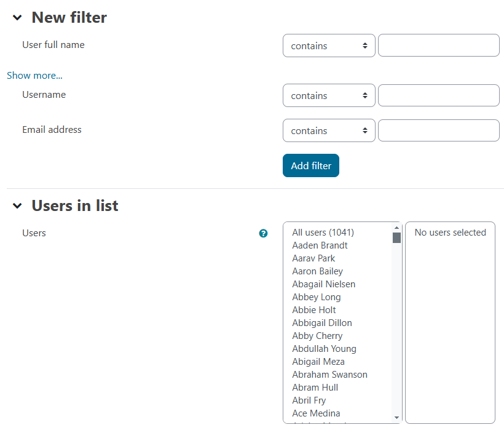This screenshot has width=504, height=430.
Task: Open the Username contains dropdown
Action: pyautogui.click(x=329, y=95)
